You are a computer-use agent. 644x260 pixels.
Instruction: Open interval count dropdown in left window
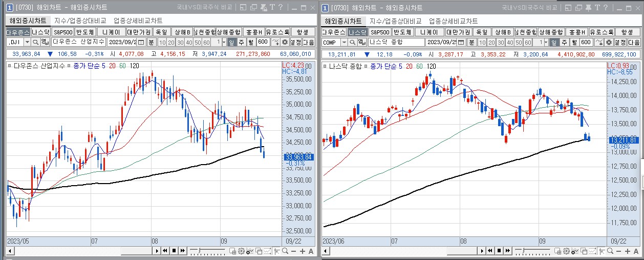coord(224,42)
